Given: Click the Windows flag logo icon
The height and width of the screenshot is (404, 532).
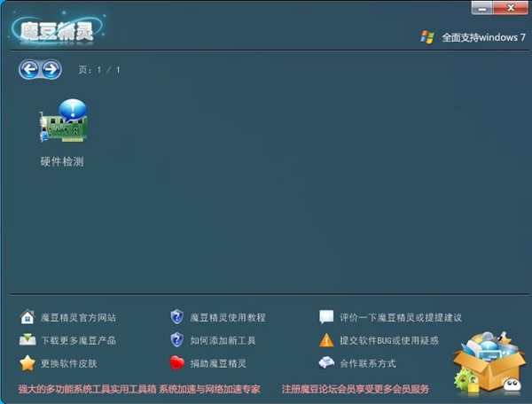Looking at the screenshot, I should (427, 37).
